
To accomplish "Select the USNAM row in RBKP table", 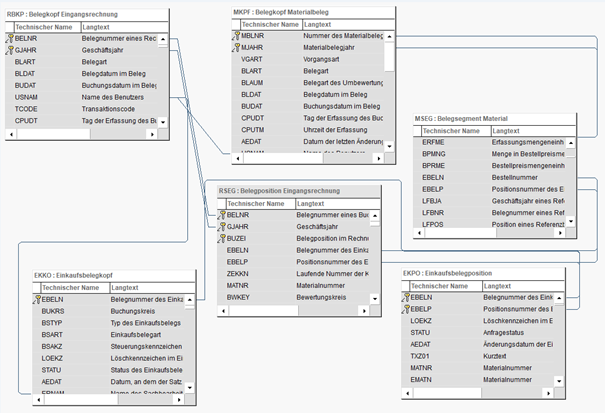I will pos(85,96).
